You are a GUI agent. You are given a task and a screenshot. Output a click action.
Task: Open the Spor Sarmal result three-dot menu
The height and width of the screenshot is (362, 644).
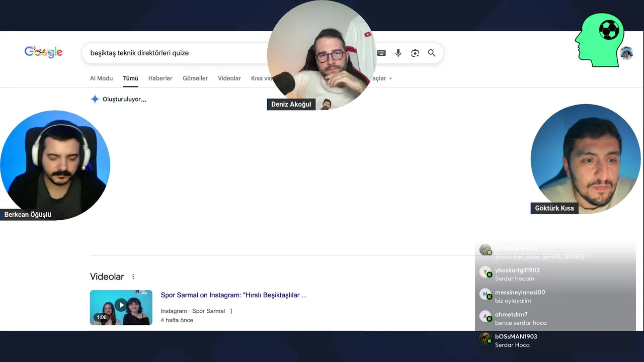(x=231, y=311)
